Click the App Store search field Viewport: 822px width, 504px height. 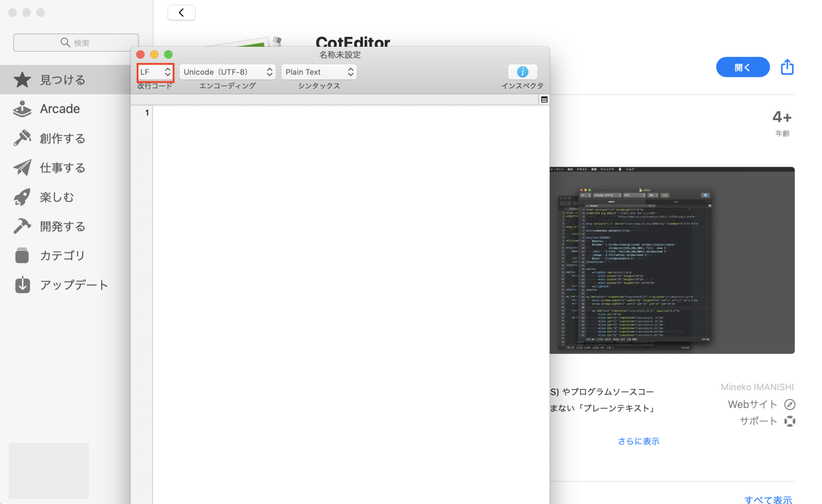(x=76, y=43)
